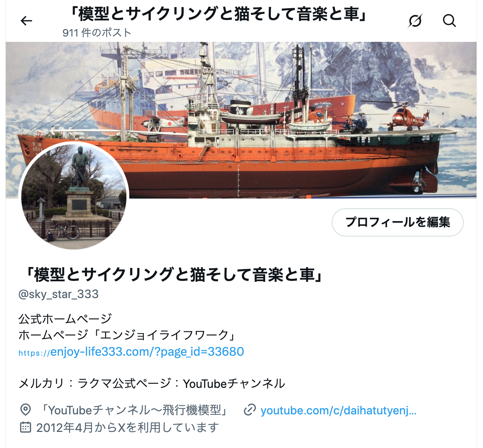Go back using the left arrow
Image resolution: width=483 pixels, height=448 pixels.
26,21
